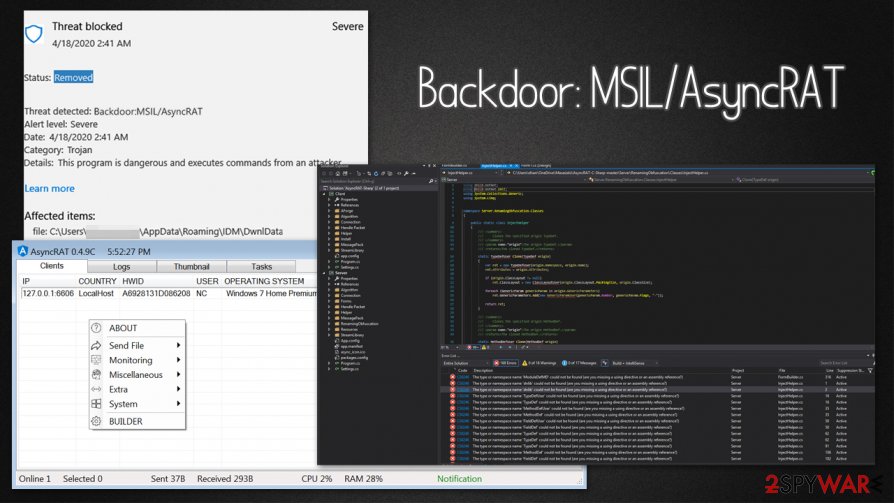The width and height of the screenshot is (894, 504).
Task: Open the Miscellaneous submenu entry
Action: pos(137,375)
